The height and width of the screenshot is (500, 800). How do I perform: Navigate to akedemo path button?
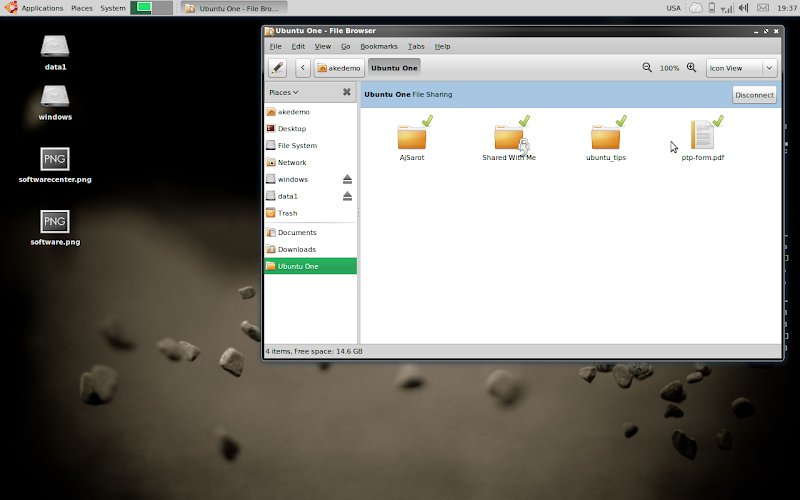pyautogui.click(x=339, y=68)
